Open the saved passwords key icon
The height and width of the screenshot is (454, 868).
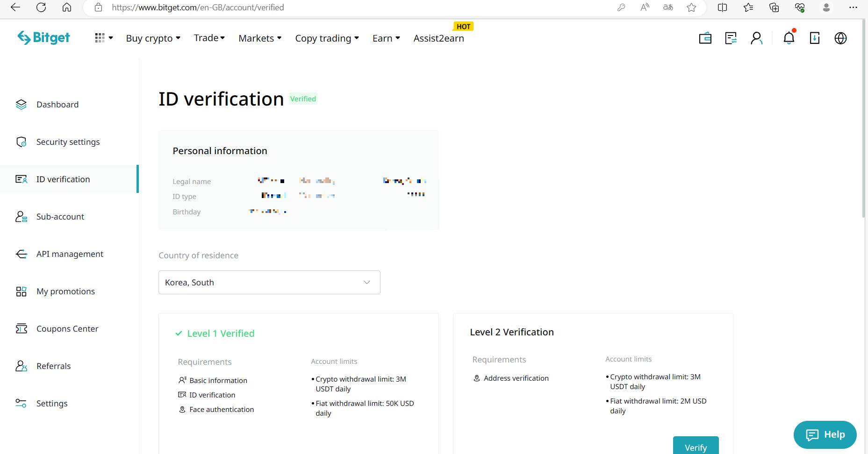pyautogui.click(x=621, y=7)
